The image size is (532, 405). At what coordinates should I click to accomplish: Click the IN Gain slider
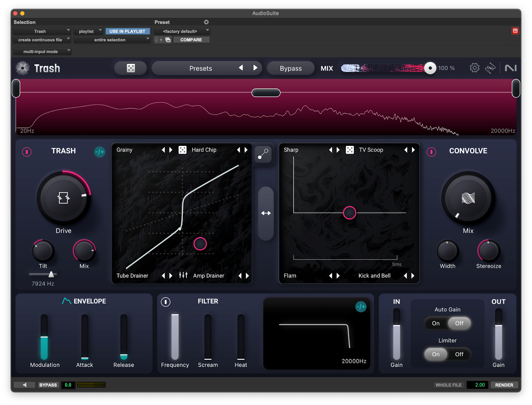tap(396, 334)
